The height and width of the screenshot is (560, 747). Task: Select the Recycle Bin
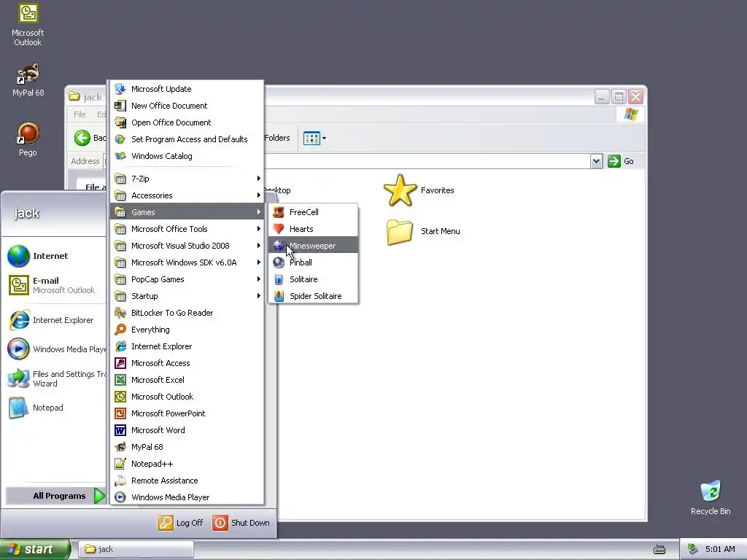click(x=711, y=497)
